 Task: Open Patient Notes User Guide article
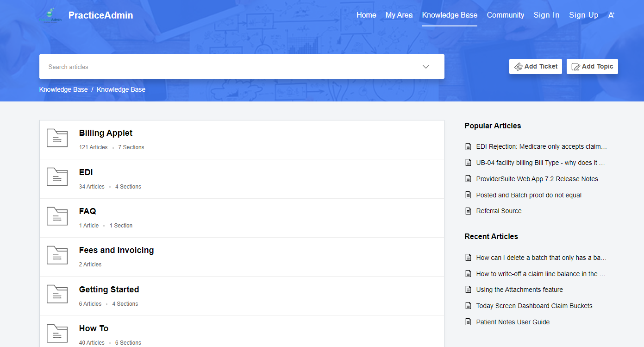(x=513, y=322)
